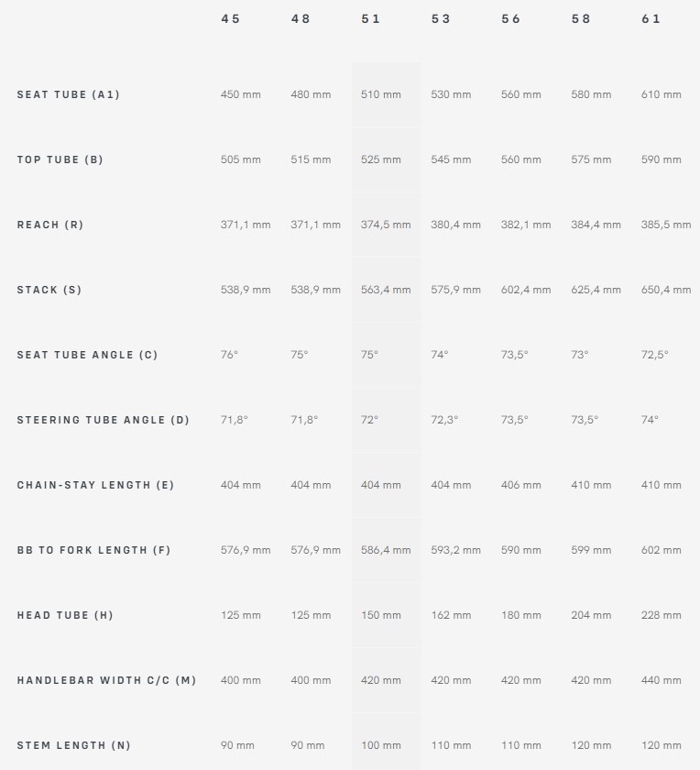This screenshot has width=700, height=770.
Task: Click the Seat Tube Angle (C) label
Action: click(87, 355)
